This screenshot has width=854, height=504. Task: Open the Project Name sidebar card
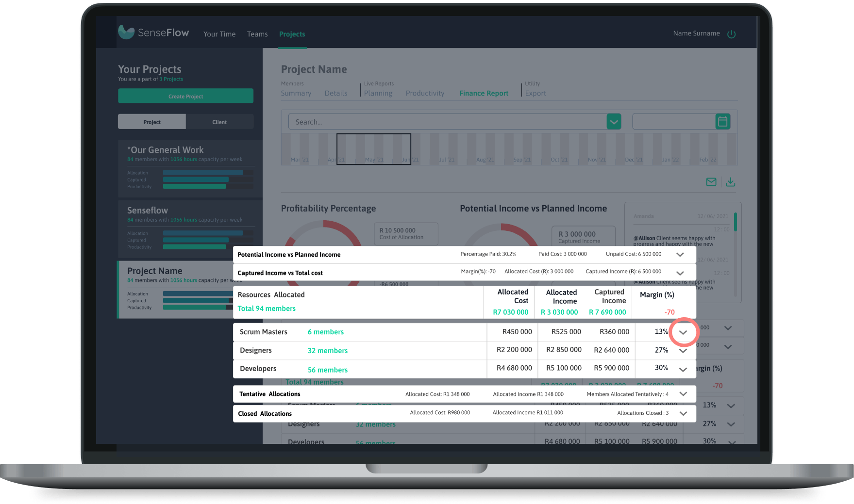(176, 289)
